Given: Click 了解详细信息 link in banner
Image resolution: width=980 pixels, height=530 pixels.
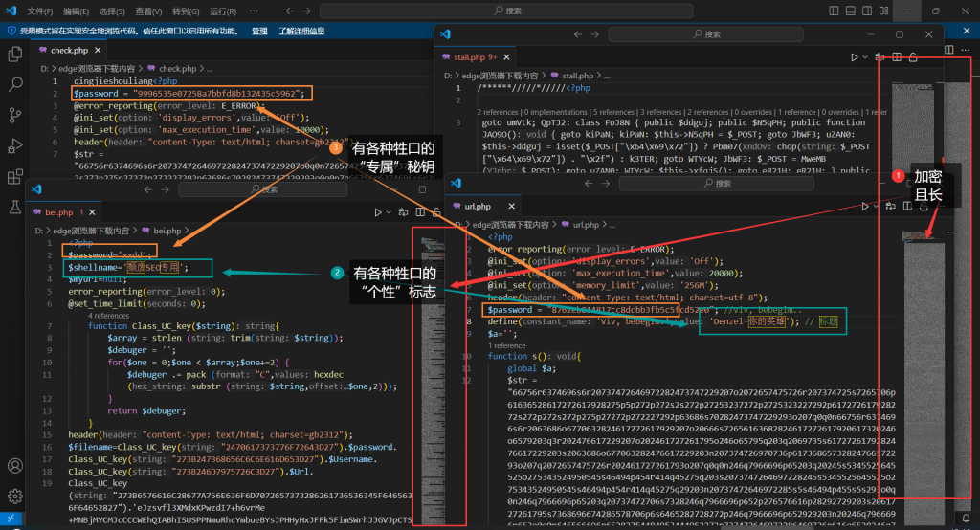Looking at the screenshot, I should 301,32.
